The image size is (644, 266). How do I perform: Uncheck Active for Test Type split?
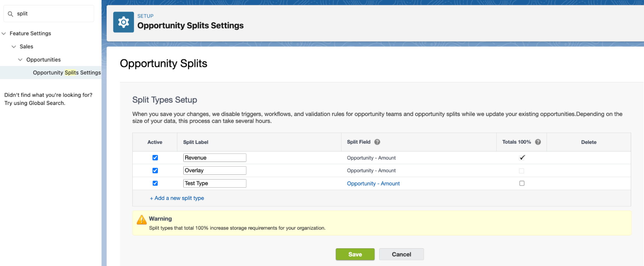click(155, 183)
